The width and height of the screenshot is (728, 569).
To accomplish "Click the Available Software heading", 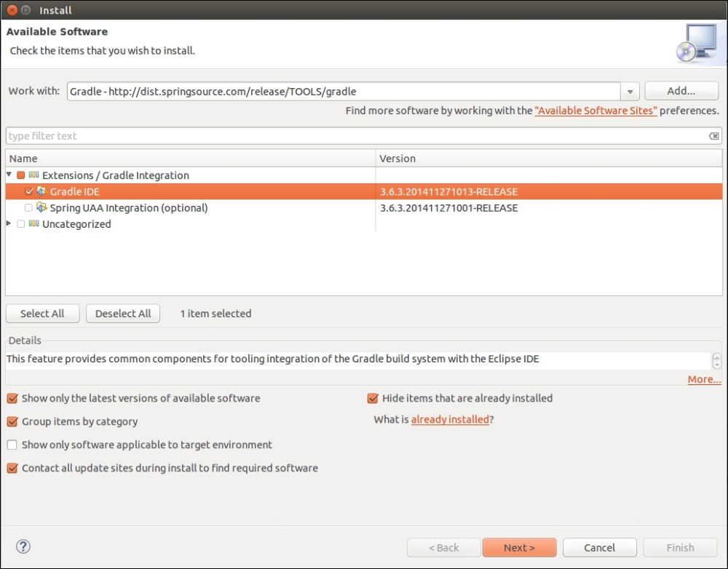I will [x=57, y=31].
